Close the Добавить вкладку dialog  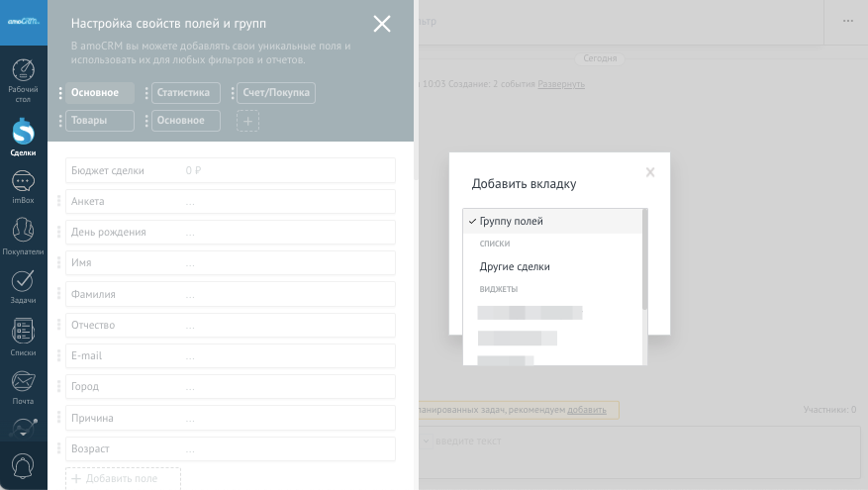650,172
